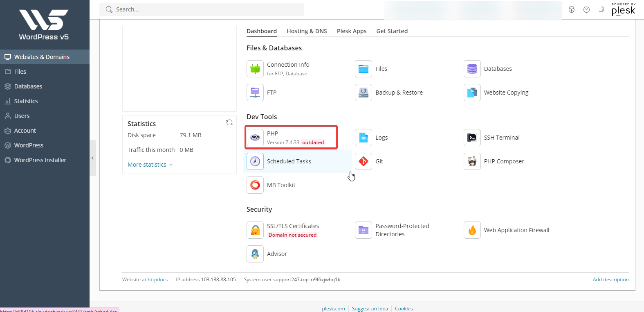Open the Password-Protected Directories icon

click(364, 230)
